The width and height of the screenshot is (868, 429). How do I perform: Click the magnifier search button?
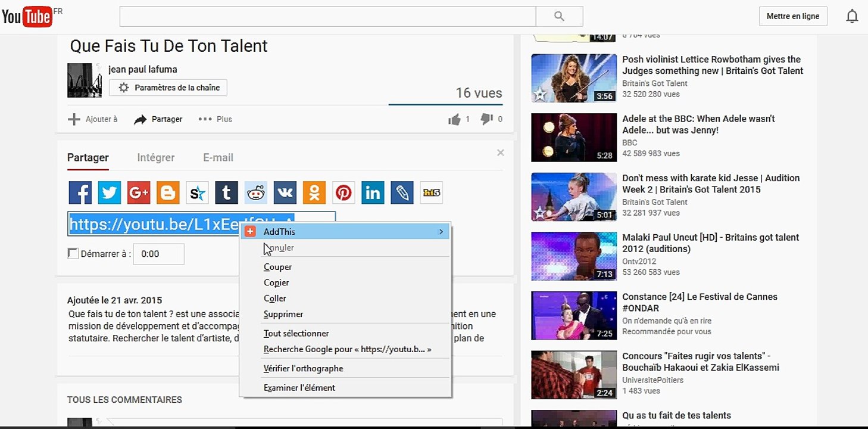[x=559, y=17]
